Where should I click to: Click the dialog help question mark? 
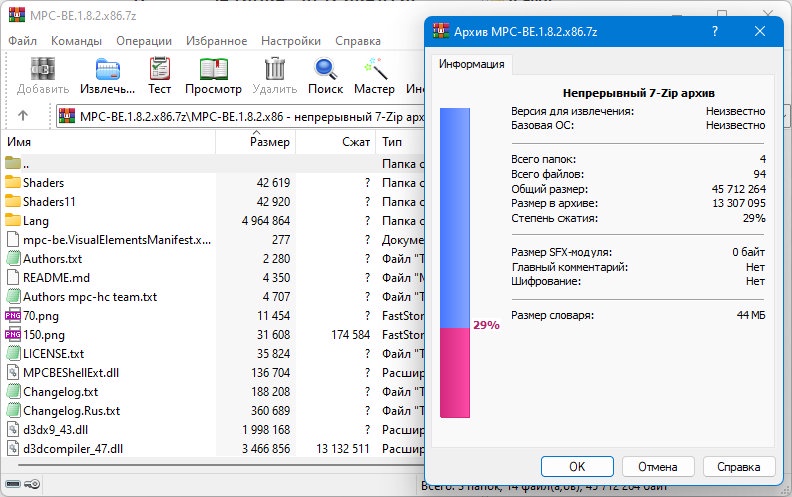coord(715,31)
